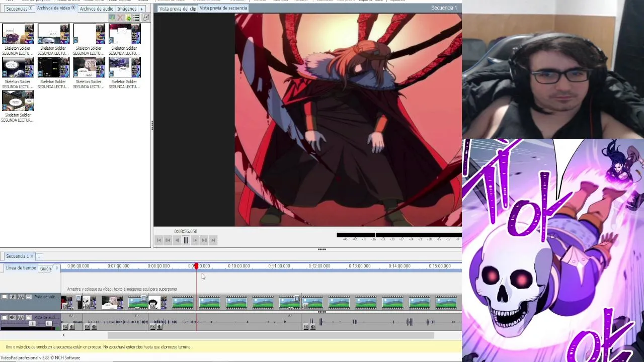Adjust the audio track pan slider handle

[49, 323]
